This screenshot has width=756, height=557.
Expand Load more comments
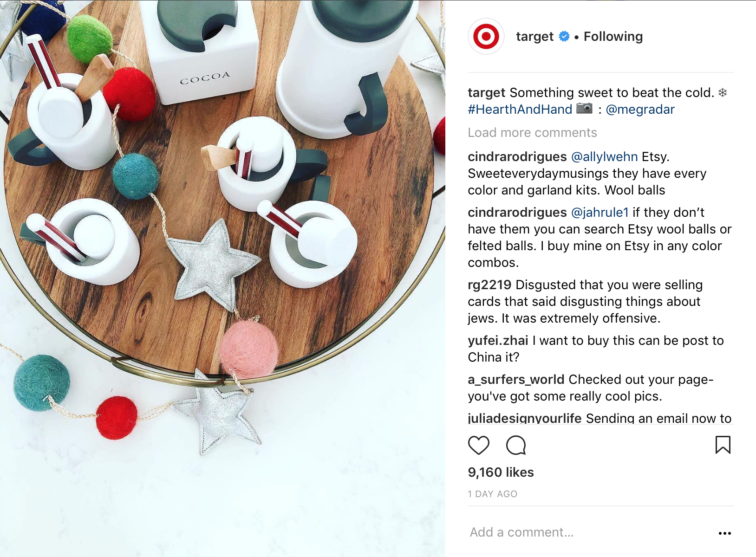click(532, 133)
